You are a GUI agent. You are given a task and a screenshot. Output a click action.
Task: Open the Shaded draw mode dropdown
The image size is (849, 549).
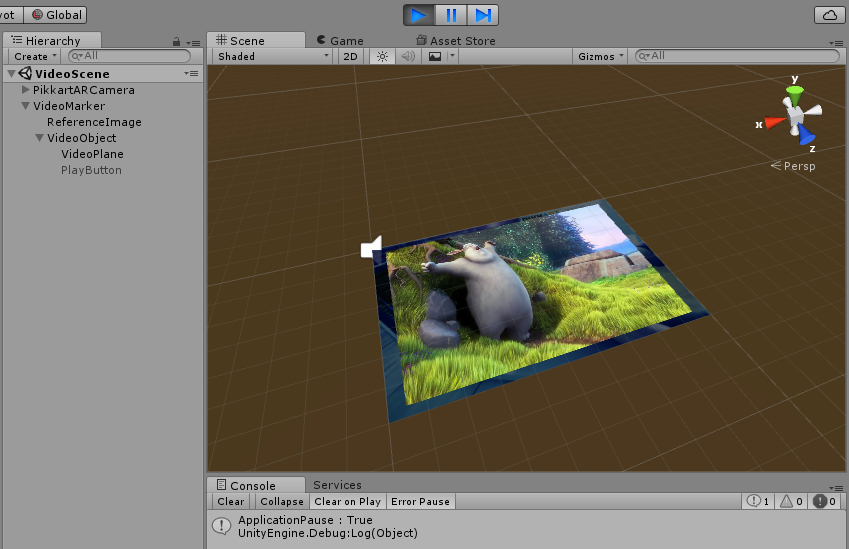(272, 56)
